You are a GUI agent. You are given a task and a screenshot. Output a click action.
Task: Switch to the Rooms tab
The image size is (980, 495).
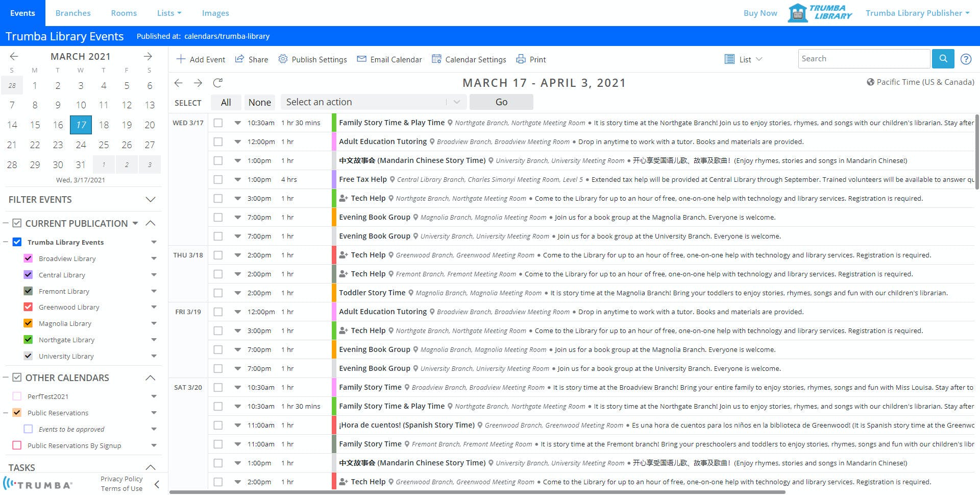[x=124, y=13]
